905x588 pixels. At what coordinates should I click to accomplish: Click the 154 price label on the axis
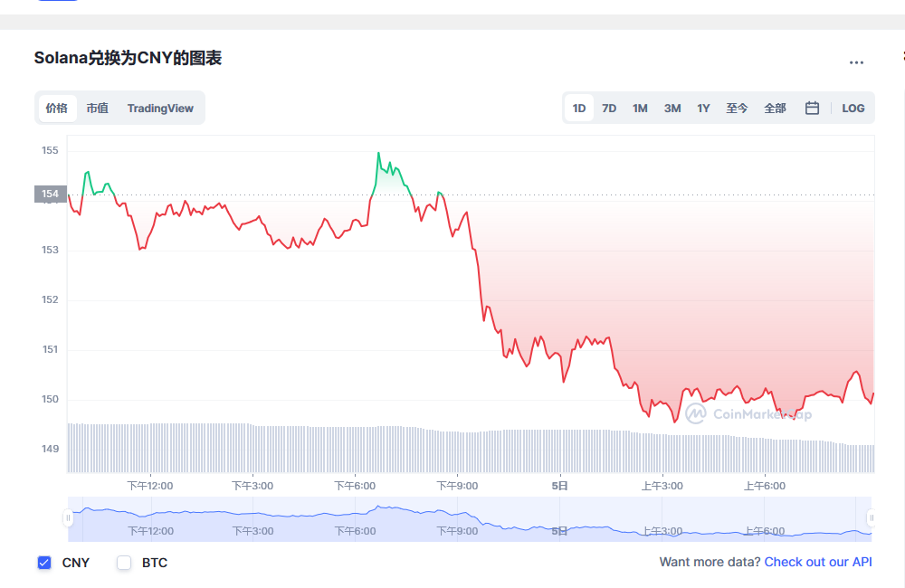pyautogui.click(x=50, y=194)
